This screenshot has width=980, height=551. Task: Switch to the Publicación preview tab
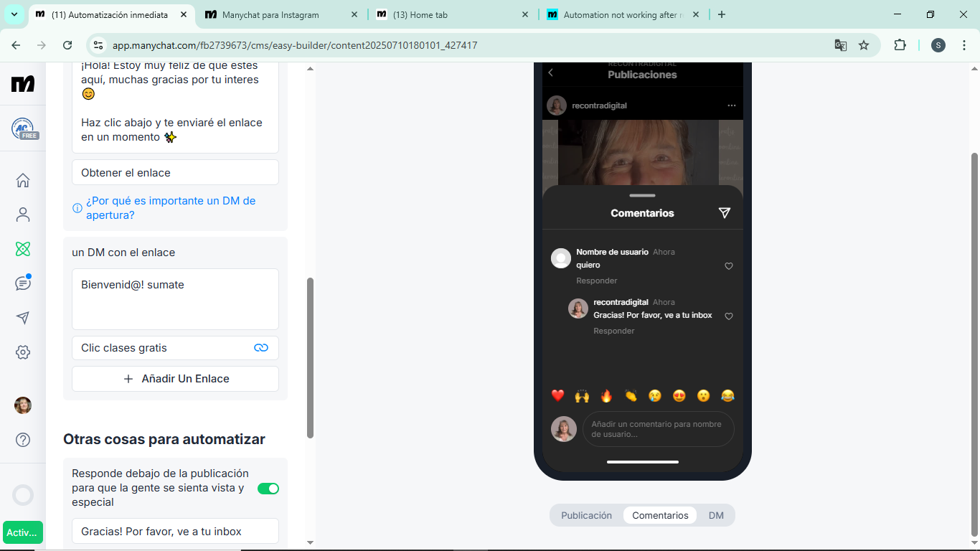tap(586, 515)
